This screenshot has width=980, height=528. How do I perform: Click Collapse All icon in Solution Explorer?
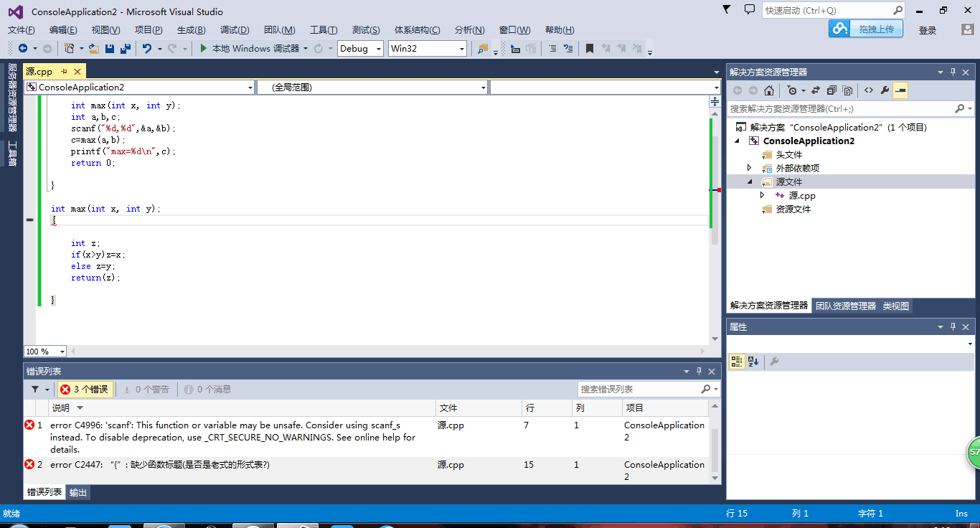[831, 90]
